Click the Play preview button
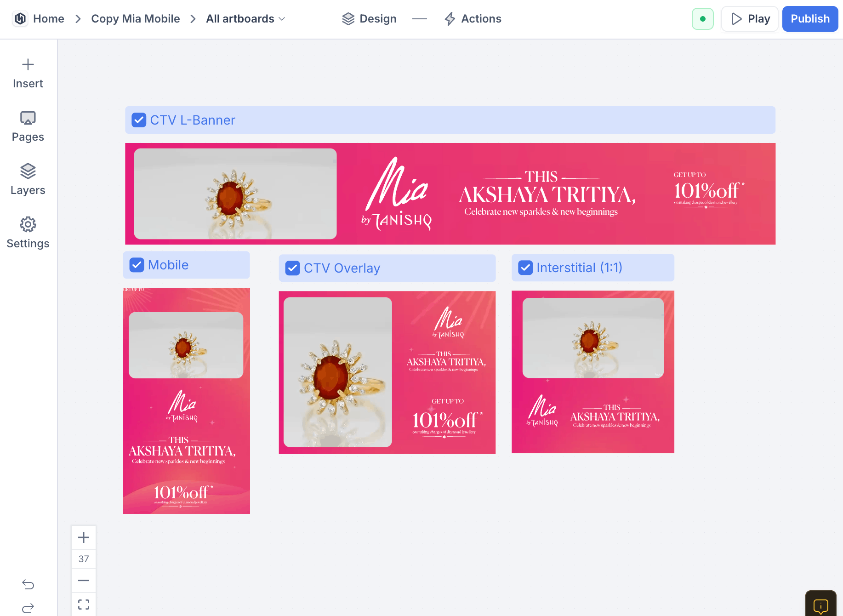The image size is (843, 616). click(x=750, y=19)
